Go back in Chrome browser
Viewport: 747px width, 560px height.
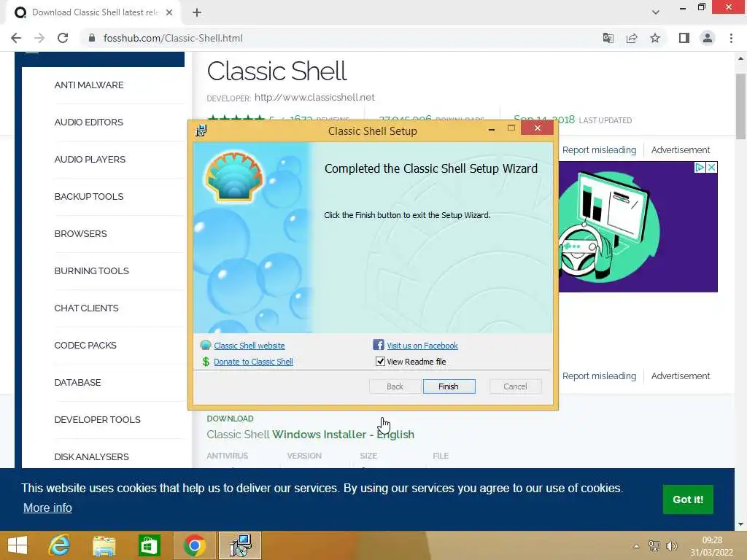[x=16, y=38]
